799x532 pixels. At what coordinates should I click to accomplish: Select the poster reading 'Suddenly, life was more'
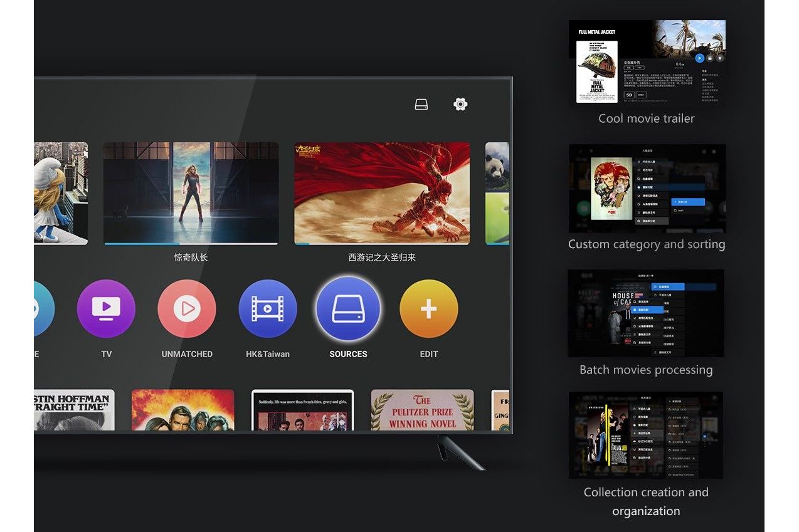pyautogui.click(x=303, y=410)
